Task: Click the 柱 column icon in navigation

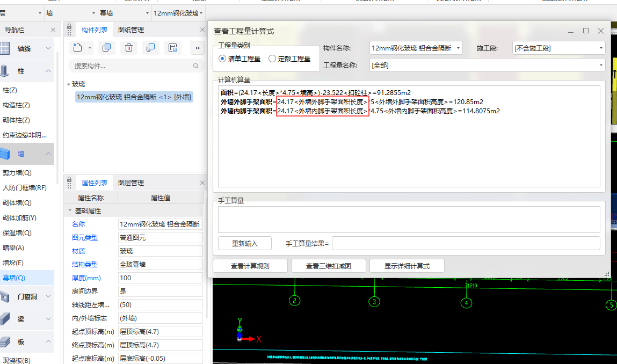Action: click(5, 71)
